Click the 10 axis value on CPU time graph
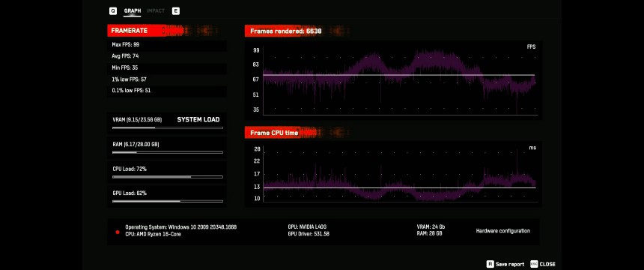Screen dimensions: 644x270 tap(257, 199)
